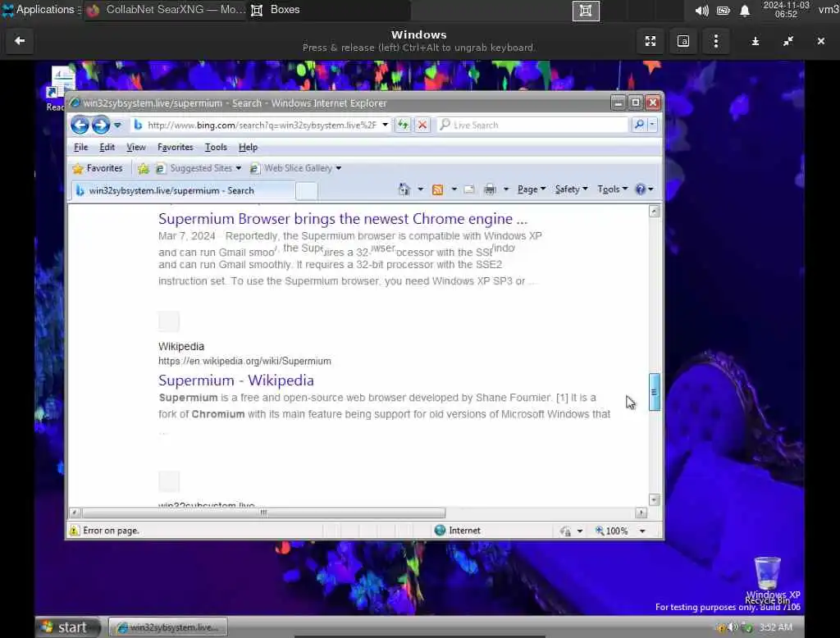Open the Tools menu in menu bar
Viewport: 840px width, 638px height.
(216, 148)
